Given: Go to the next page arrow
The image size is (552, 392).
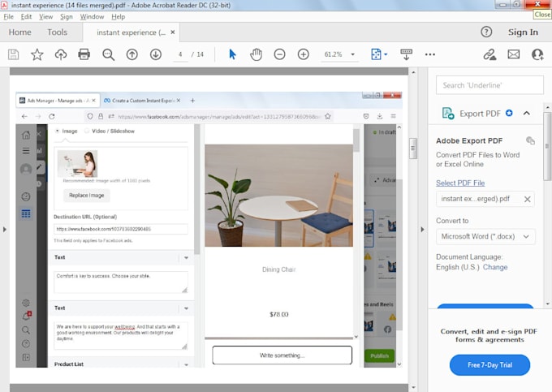Looking at the screenshot, I should (156, 54).
